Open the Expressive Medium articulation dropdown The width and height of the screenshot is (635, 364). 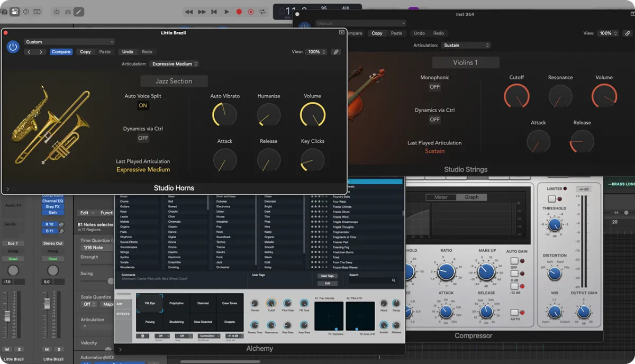point(174,64)
